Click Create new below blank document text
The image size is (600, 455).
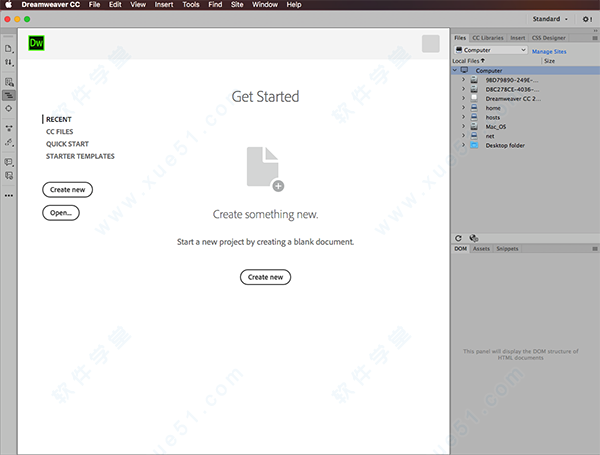(265, 277)
